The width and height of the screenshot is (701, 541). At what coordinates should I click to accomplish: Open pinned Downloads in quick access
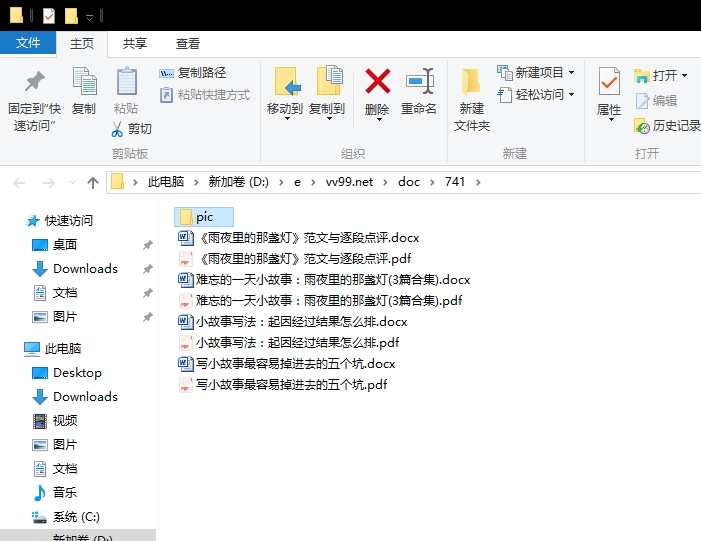pos(75,269)
